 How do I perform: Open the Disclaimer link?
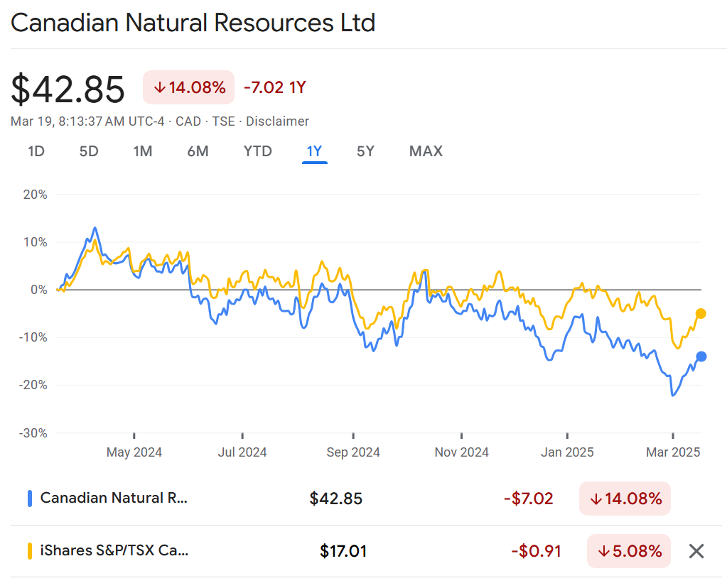(277, 121)
